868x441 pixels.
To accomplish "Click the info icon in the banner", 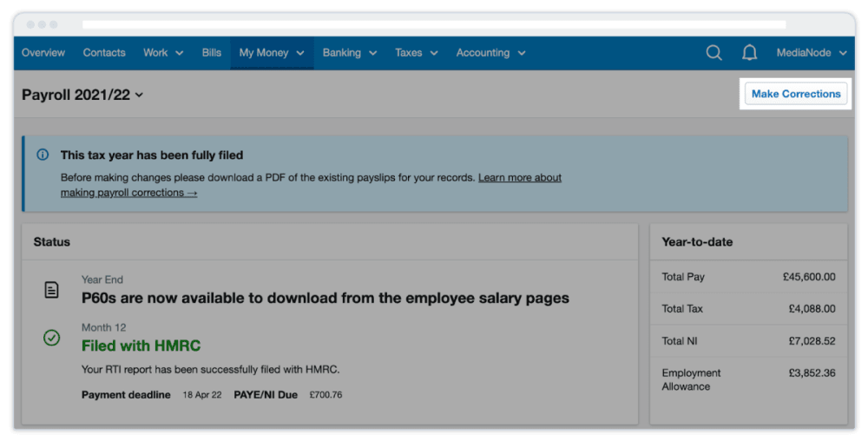I will tap(43, 155).
